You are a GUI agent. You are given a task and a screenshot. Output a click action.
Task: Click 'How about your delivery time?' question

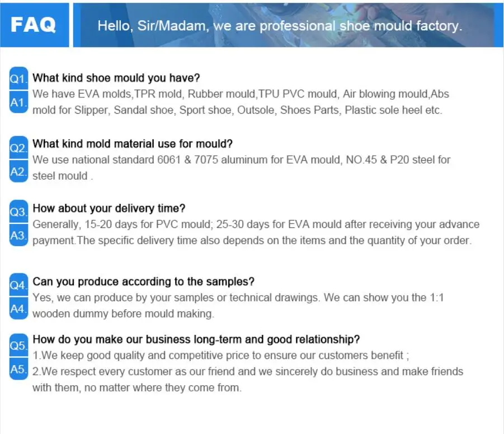pyautogui.click(x=109, y=208)
